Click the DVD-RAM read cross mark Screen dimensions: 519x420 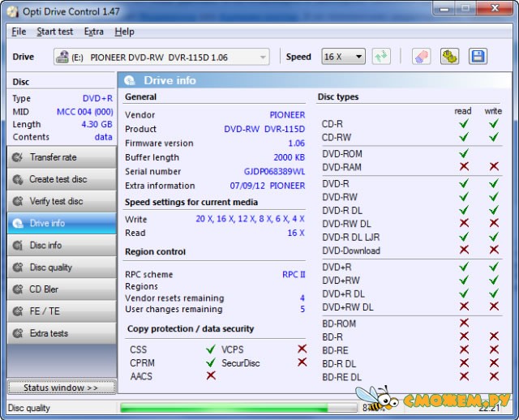point(464,166)
